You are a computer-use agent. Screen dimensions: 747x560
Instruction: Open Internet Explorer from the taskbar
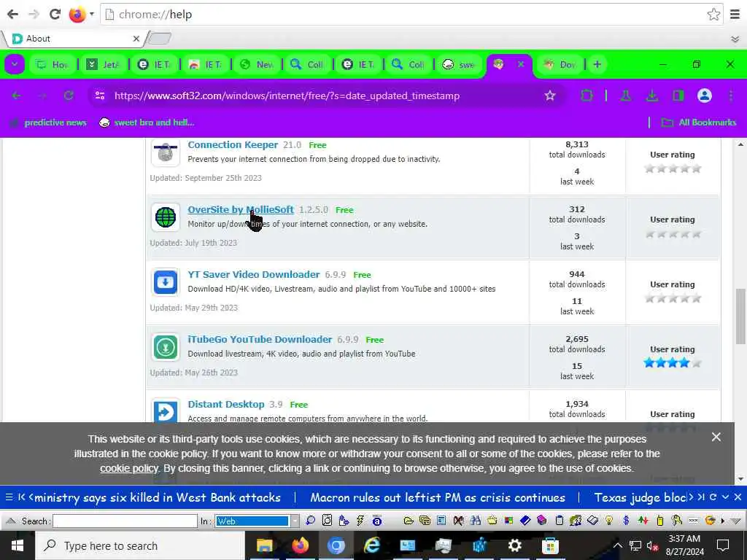372,545
